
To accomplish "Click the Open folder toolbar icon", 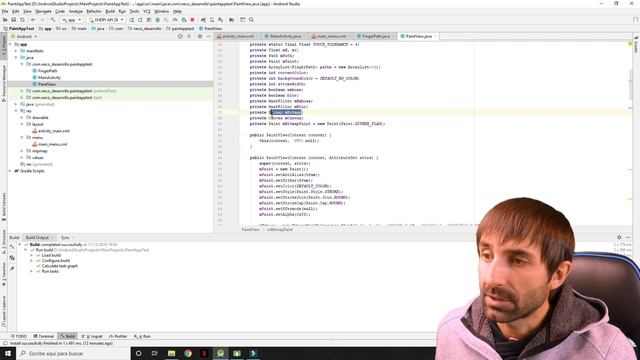I will [x=5, y=20].
